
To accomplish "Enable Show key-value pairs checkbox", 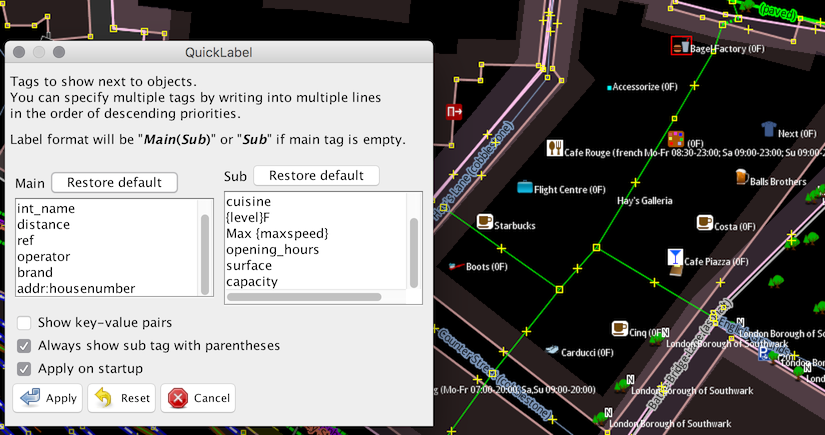I will [24, 322].
